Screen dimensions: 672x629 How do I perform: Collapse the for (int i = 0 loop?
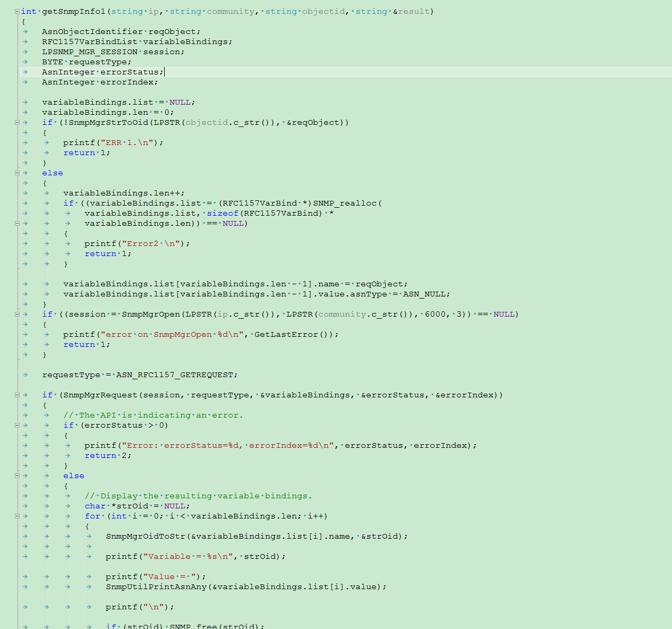[x=17, y=516]
